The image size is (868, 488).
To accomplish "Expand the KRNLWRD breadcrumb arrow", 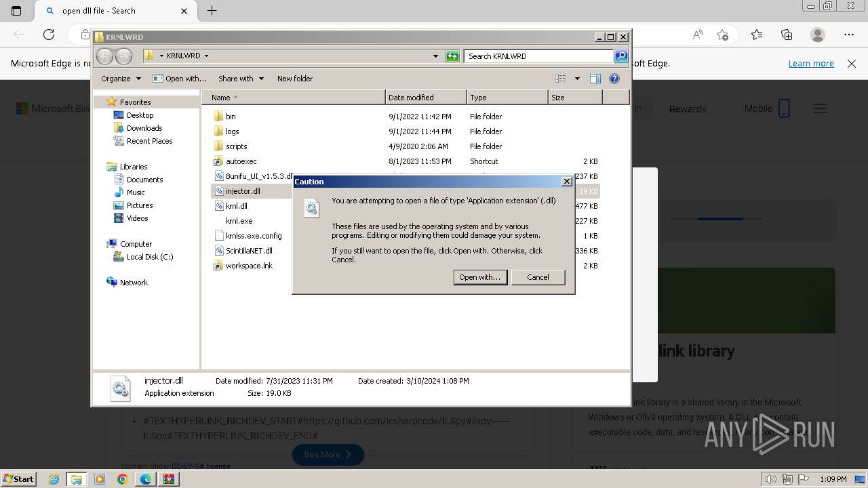I will click(206, 56).
